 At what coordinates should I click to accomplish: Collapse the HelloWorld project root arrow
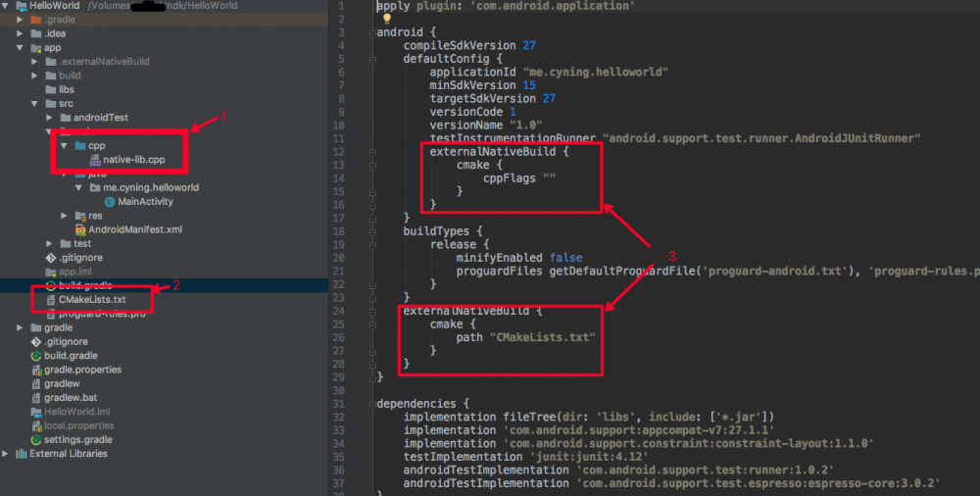(x=6, y=6)
